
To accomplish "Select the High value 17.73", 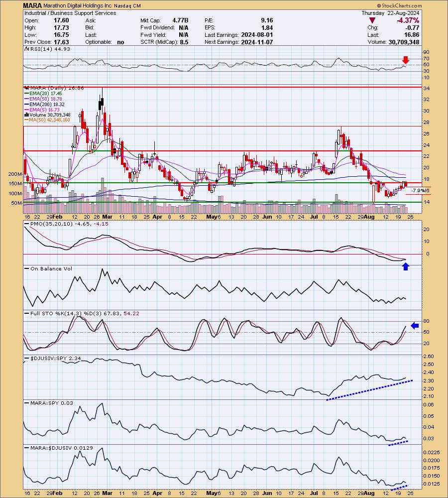I will [x=61, y=27].
